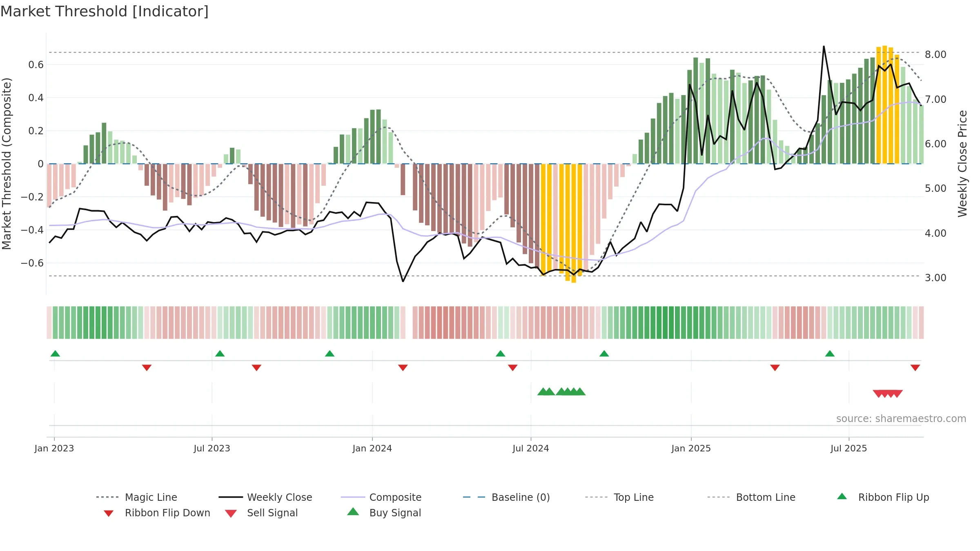980x551 pixels.
Task: Click the rightmost red sell signal triangle
Action: (x=898, y=394)
